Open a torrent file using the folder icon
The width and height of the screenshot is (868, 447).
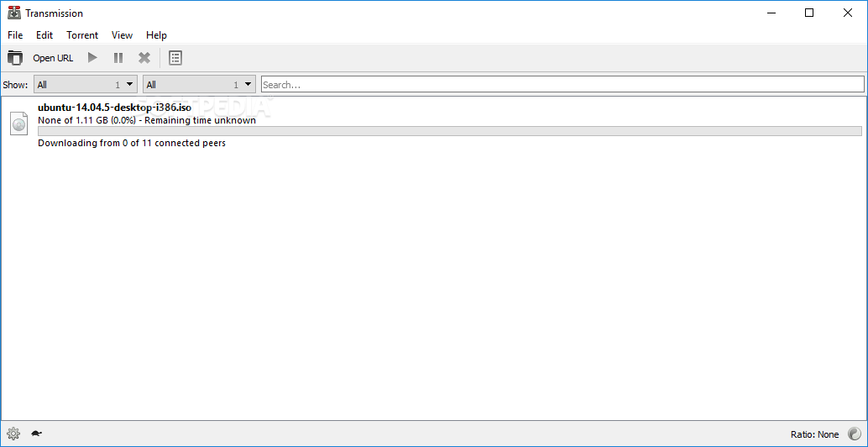pyautogui.click(x=15, y=58)
